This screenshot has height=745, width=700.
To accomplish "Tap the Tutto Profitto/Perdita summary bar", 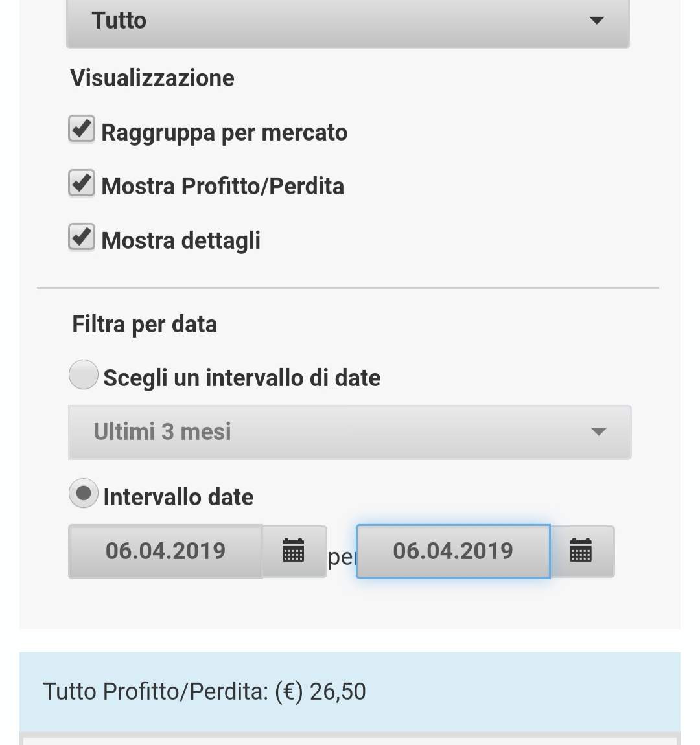I will 349,691.
